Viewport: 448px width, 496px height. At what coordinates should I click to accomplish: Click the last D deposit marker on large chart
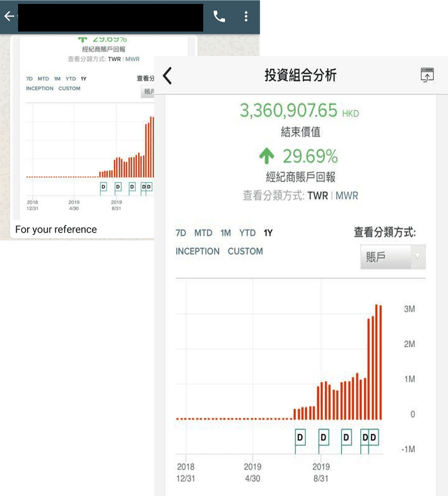pyautogui.click(x=374, y=438)
